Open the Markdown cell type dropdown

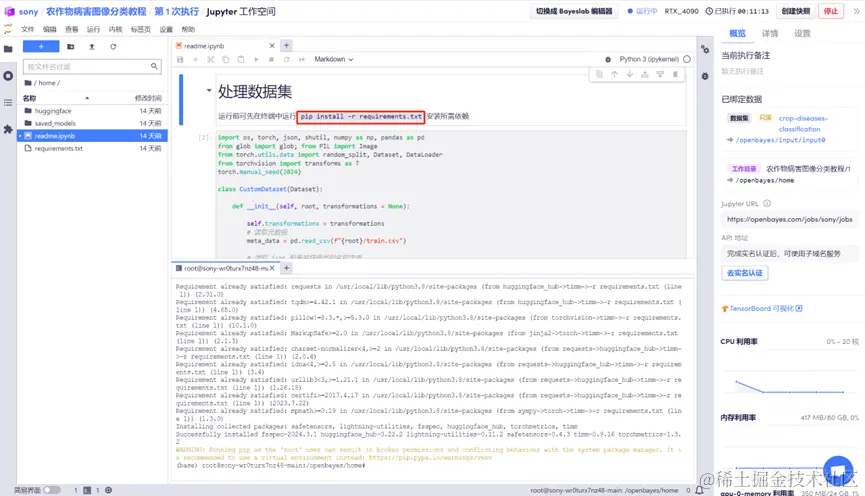click(x=334, y=59)
